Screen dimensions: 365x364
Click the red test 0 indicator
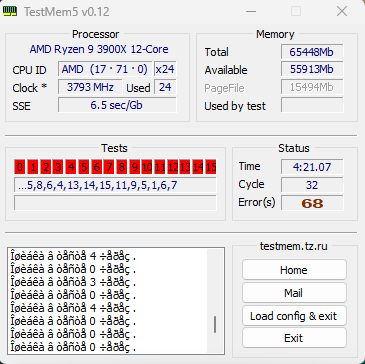[x=20, y=167]
